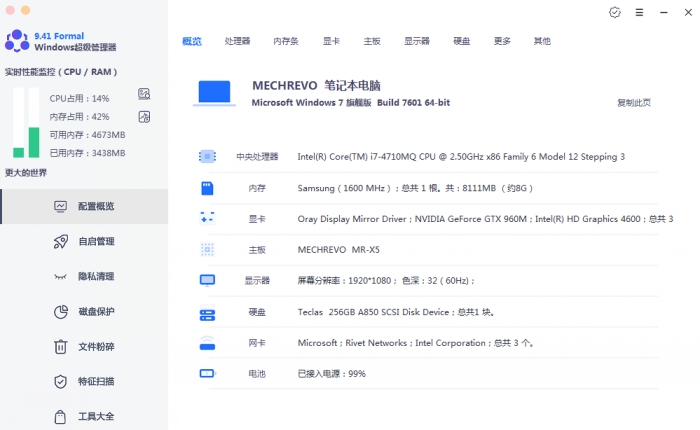Click the 复制此页 copy page link
Image resolution: width=700 pixels, height=430 pixels.
pyautogui.click(x=634, y=102)
